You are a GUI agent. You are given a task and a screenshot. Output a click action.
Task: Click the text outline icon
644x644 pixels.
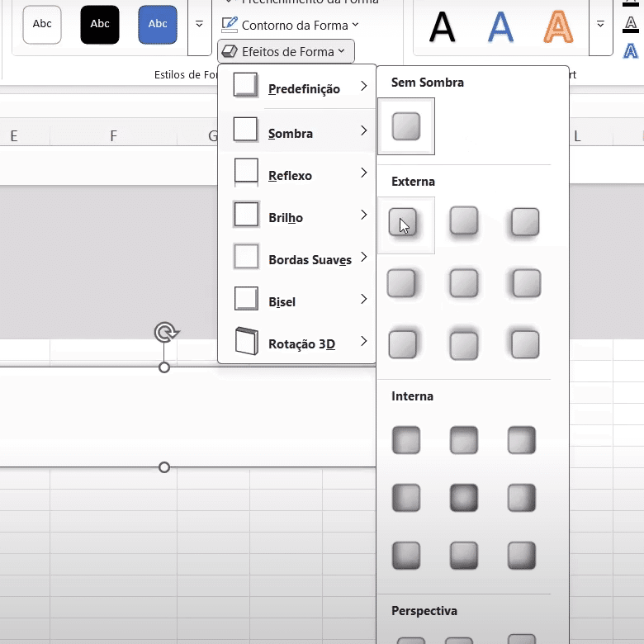(x=631, y=24)
